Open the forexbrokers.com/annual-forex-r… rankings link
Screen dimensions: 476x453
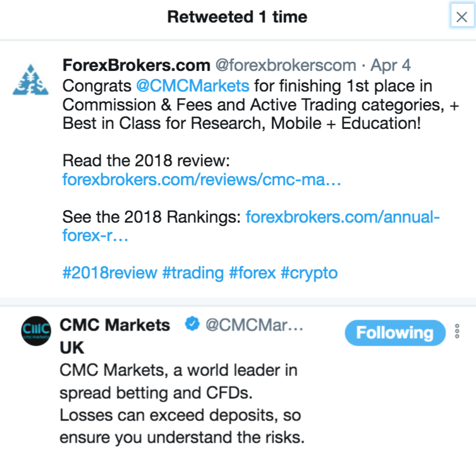343,217
